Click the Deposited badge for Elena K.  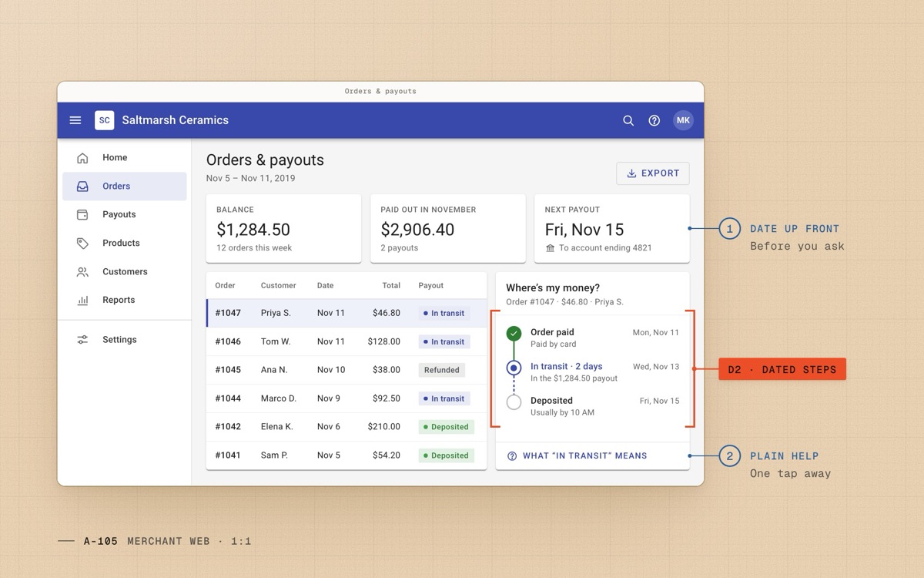446,427
